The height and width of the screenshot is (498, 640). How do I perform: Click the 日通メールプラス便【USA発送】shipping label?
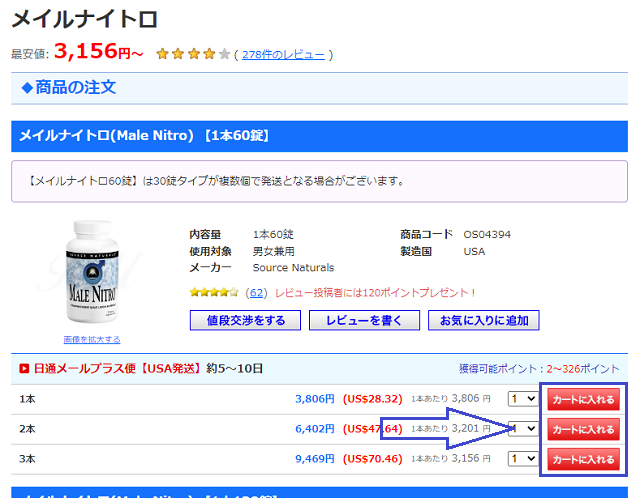pos(117,369)
